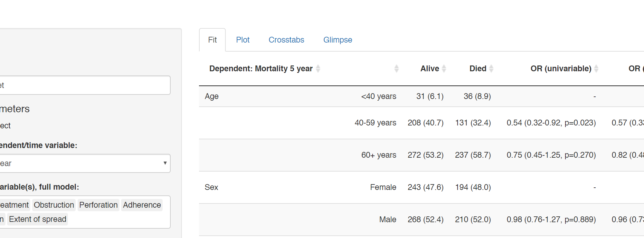Go to the Glimpse tab
The width and height of the screenshot is (644, 238).
pos(337,40)
